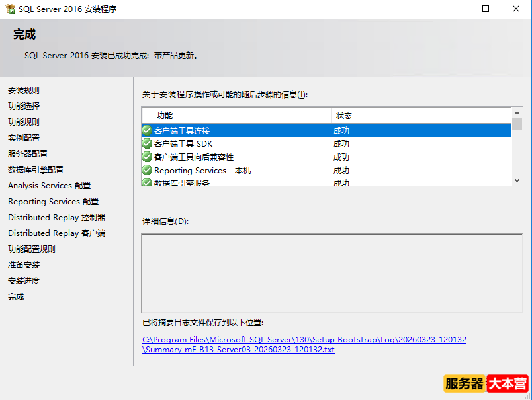This screenshot has height=400, width=532.
Task: Select Reporting Services 配置 in sidebar
Action: click(x=53, y=201)
